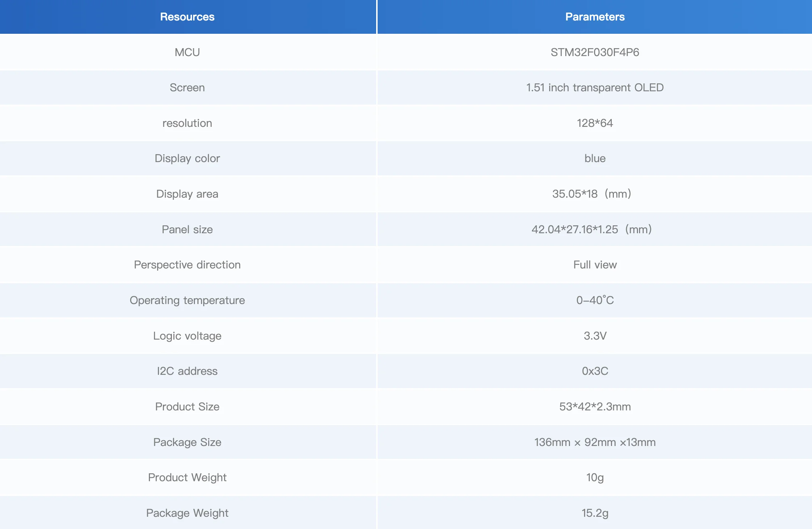Click the 42.04*27.16*1.25 (mm) value
The image size is (812, 529).
click(x=592, y=230)
